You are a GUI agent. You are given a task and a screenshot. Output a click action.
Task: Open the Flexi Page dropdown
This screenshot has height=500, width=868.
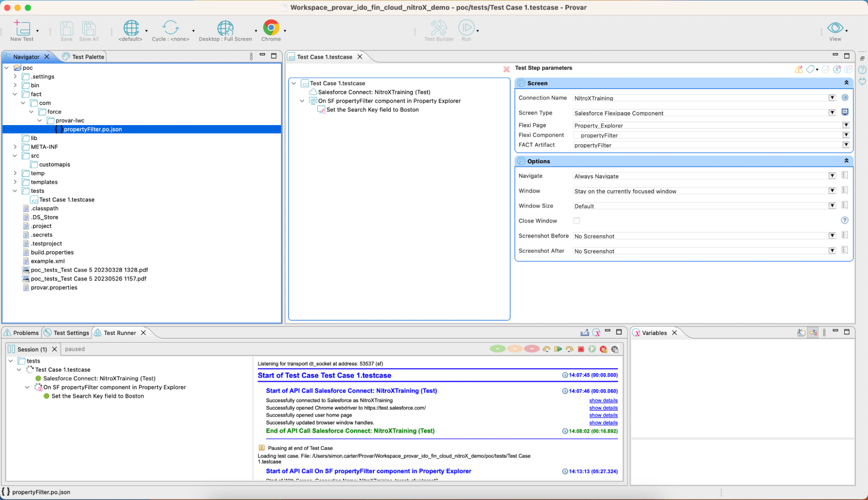pos(846,125)
